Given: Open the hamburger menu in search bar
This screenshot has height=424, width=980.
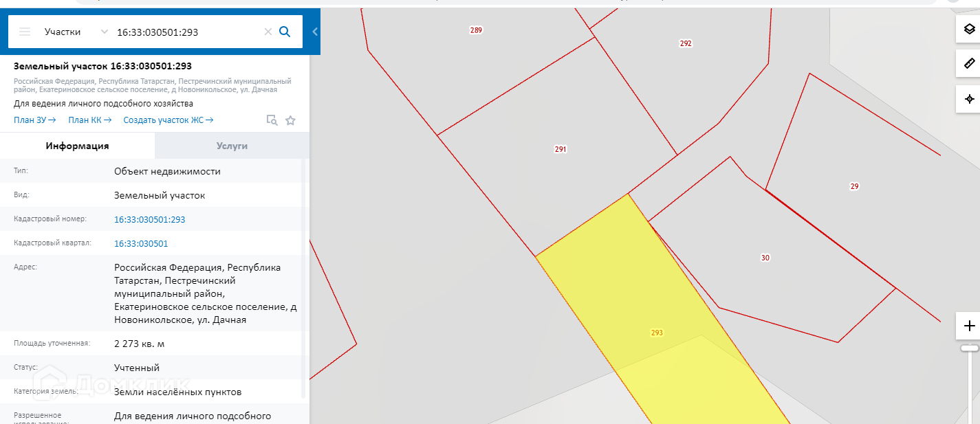Looking at the screenshot, I should click(25, 32).
